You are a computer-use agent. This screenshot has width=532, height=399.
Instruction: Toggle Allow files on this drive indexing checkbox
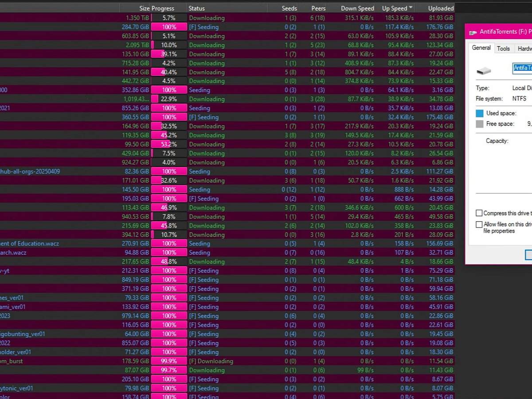point(479,224)
